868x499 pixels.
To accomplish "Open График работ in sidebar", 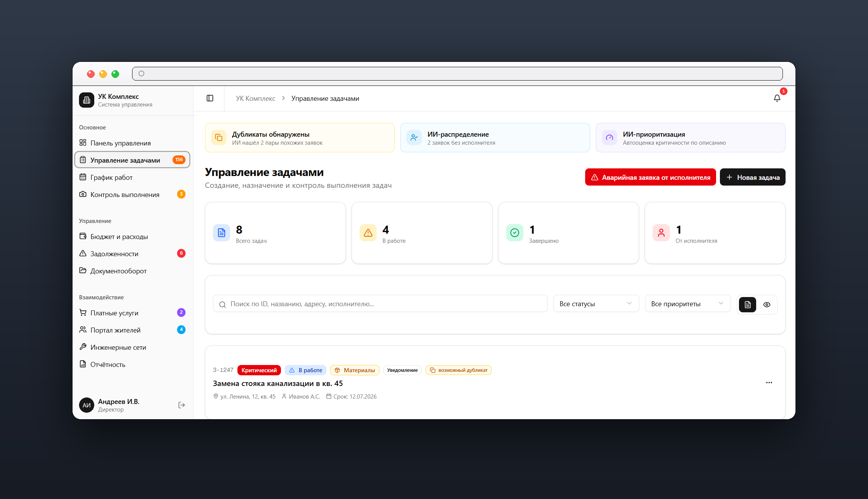I will (132, 177).
